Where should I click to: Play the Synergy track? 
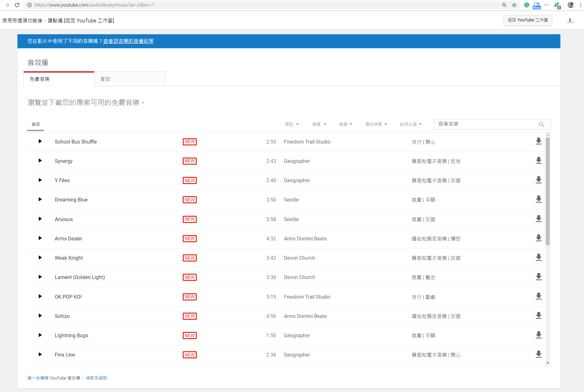point(40,161)
